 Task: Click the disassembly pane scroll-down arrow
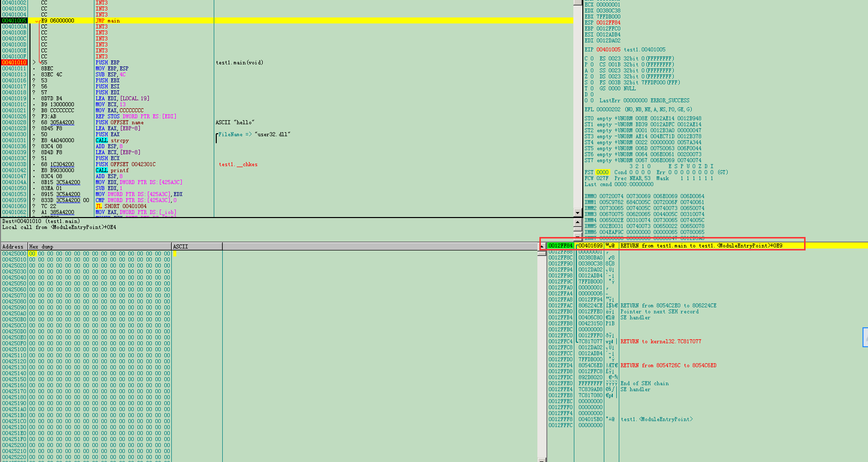tap(577, 213)
